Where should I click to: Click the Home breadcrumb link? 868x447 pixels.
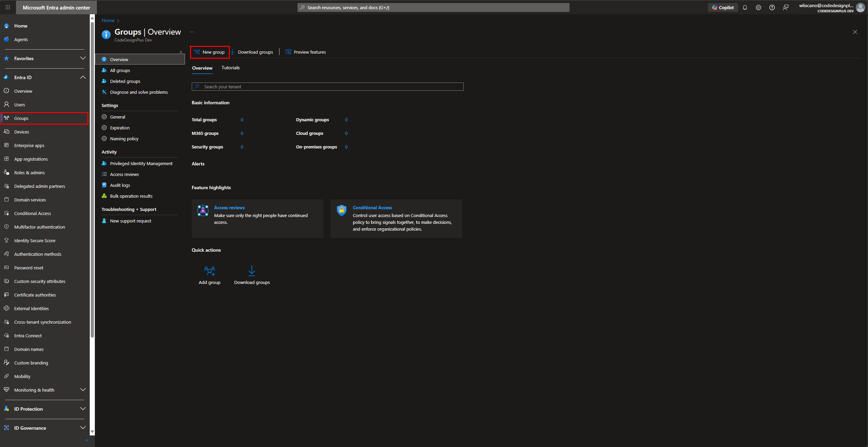pos(108,20)
